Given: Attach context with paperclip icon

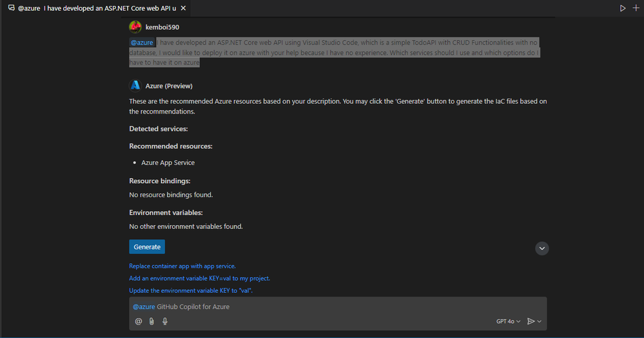Looking at the screenshot, I should click(151, 321).
